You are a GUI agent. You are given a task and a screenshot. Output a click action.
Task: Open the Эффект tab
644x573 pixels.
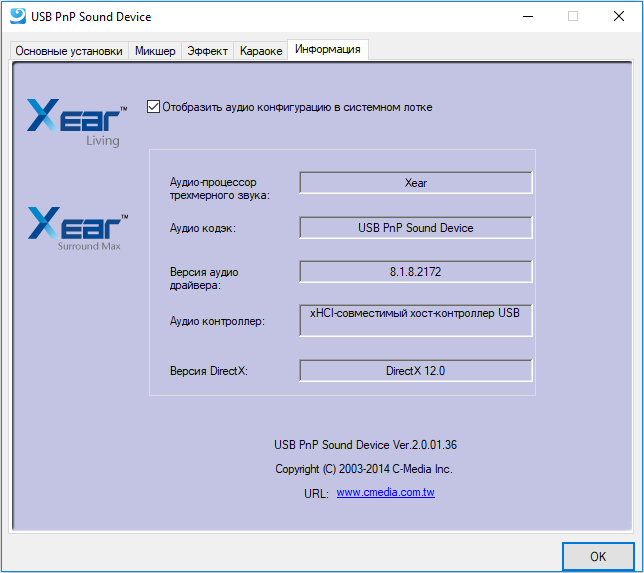coord(207,51)
